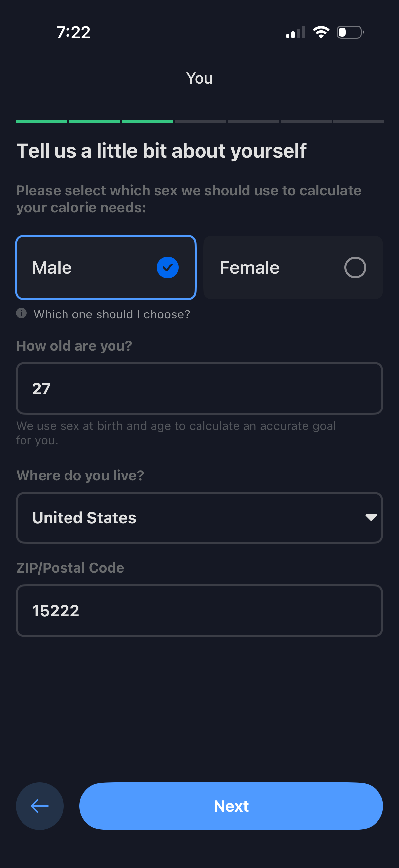Select the Female radio circle
Image resolution: width=399 pixels, height=868 pixels.
pyautogui.click(x=355, y=267)
